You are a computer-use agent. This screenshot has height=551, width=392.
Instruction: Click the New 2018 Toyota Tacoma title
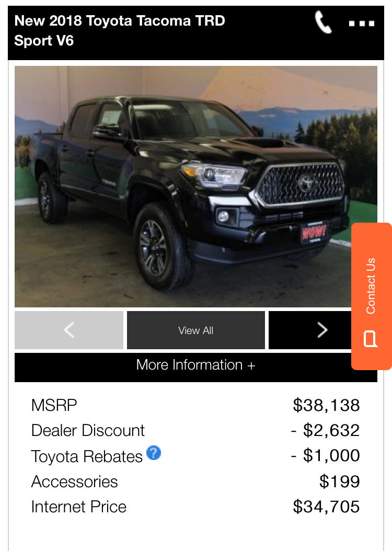pyautogui.click(x=119, y=30)
